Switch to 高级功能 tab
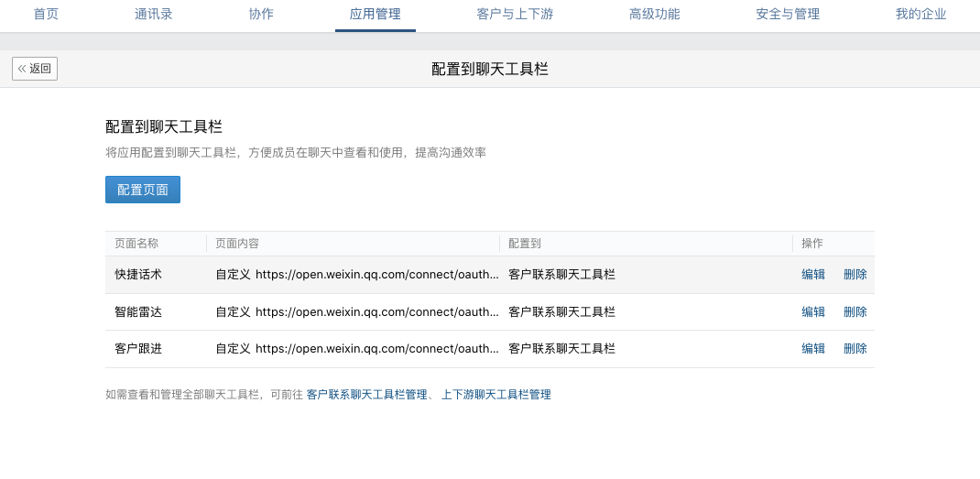 pyautogui.click(x=654, y=15)
